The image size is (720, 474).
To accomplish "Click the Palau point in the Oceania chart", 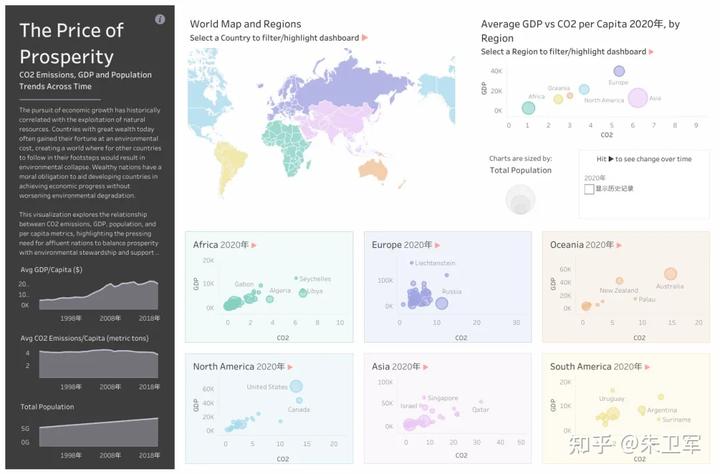I will 636,299.
